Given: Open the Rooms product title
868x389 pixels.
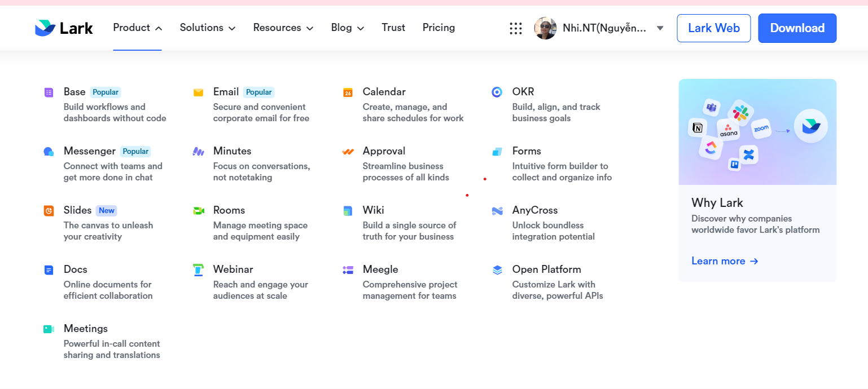Looking at the screenshot, I should coord(229,210).
